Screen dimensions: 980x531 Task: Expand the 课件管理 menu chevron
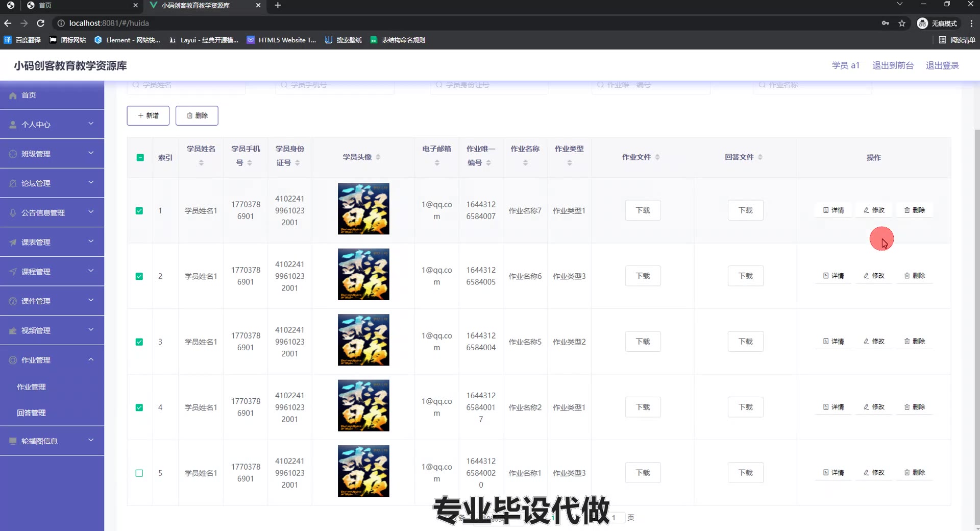91,300
